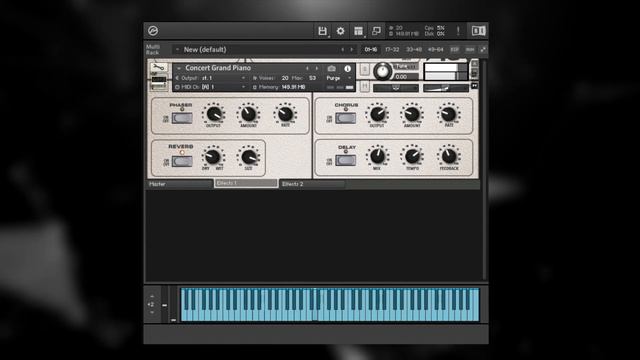The height and width of the screenshot is (360, 640).
Task: Open instrument edit mode with wrench icon
Action: pyautogui.click(x=158, y=68)
